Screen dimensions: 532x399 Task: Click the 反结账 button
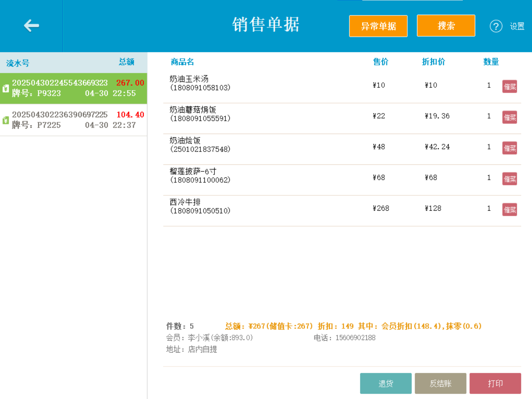click(440, 384)
